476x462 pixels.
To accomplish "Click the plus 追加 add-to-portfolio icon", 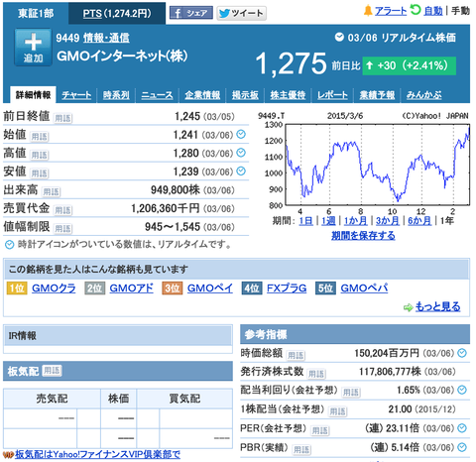I will [x=33, y=48].
